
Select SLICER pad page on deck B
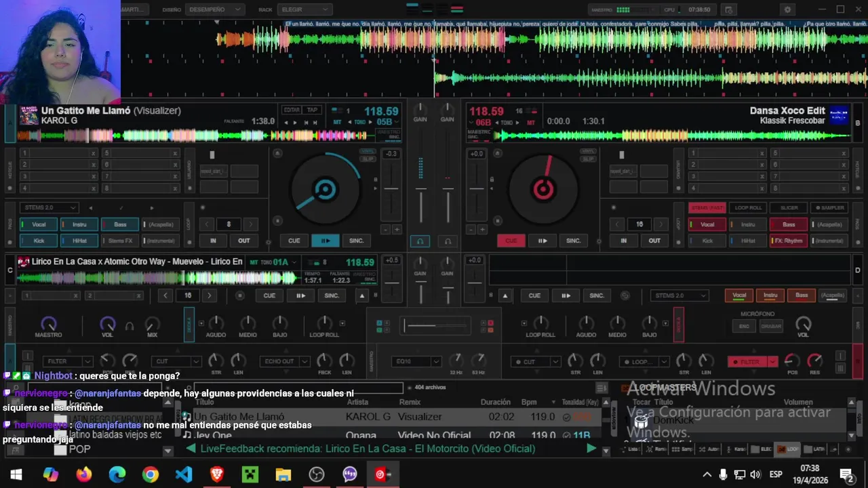(789, 207)
